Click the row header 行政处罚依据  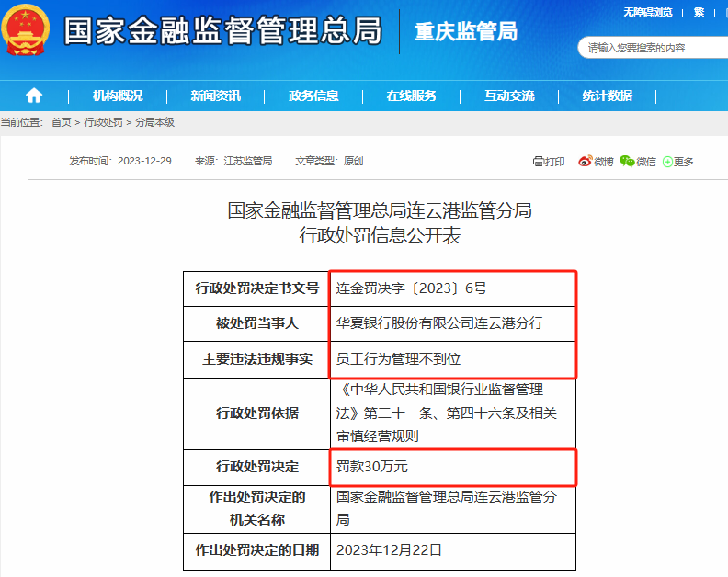pyautogui.click(x=257, y=413)
